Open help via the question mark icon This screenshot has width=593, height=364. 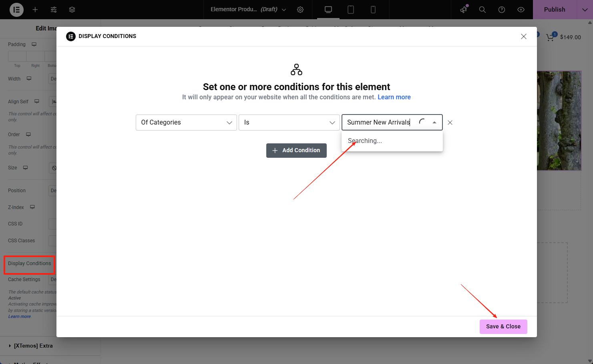502,10
